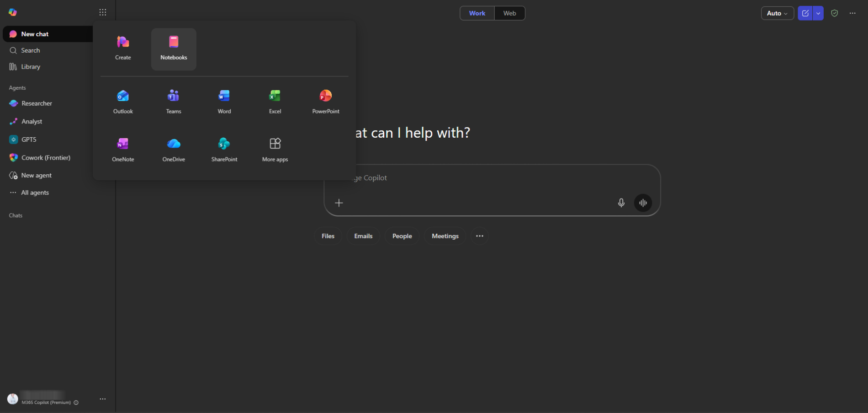The width and height of the screenshot is (868, 413).
Task: Add content with the plus icon
Action: (x=339, y=203)
